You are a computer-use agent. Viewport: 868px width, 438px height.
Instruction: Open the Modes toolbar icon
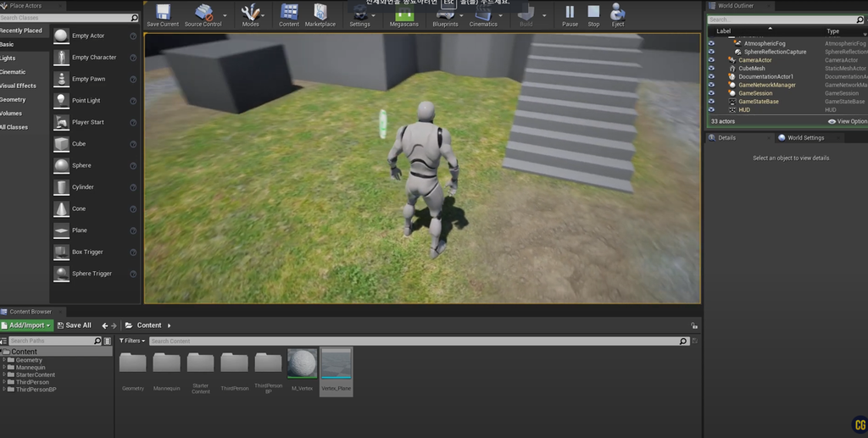tap(250, 15)
